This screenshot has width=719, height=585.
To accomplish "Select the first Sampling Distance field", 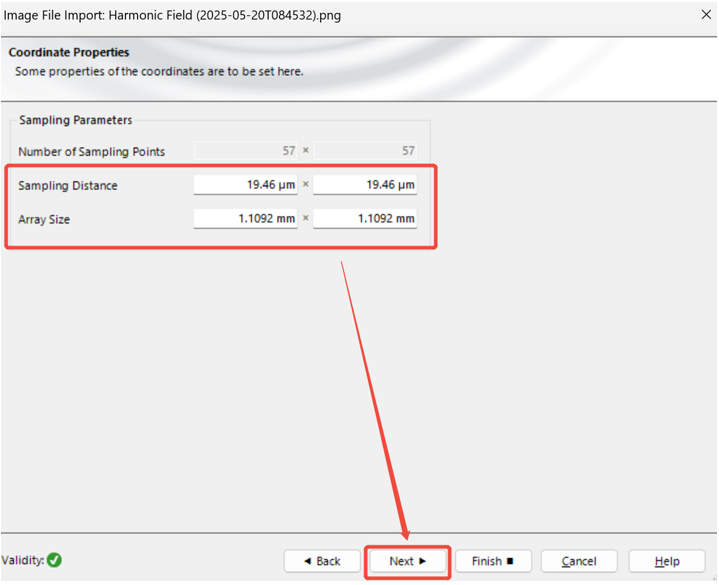I will pos(245,185).
